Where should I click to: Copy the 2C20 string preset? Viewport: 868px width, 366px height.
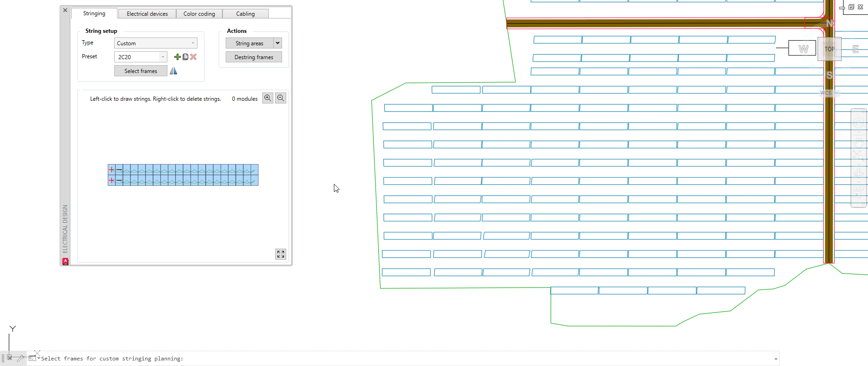click(x=185, y=57)
